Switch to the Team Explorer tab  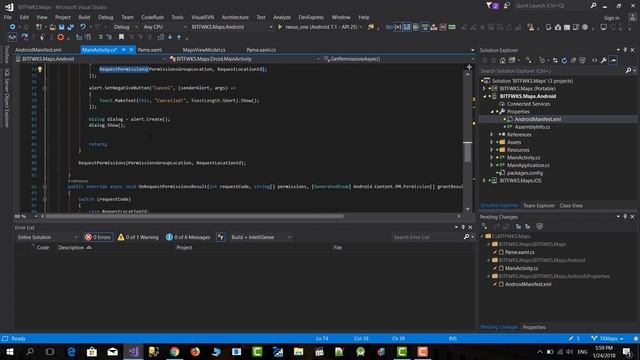point(539,206)
